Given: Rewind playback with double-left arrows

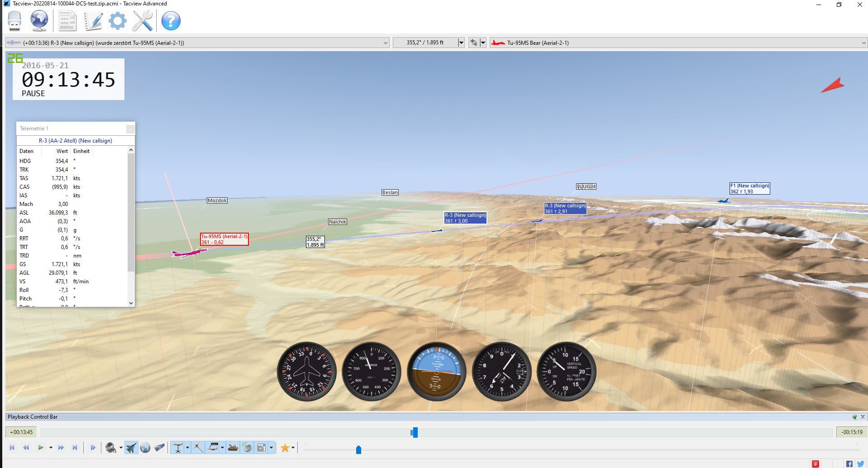Looking at the screenshot, I should (x=26, y=448).
